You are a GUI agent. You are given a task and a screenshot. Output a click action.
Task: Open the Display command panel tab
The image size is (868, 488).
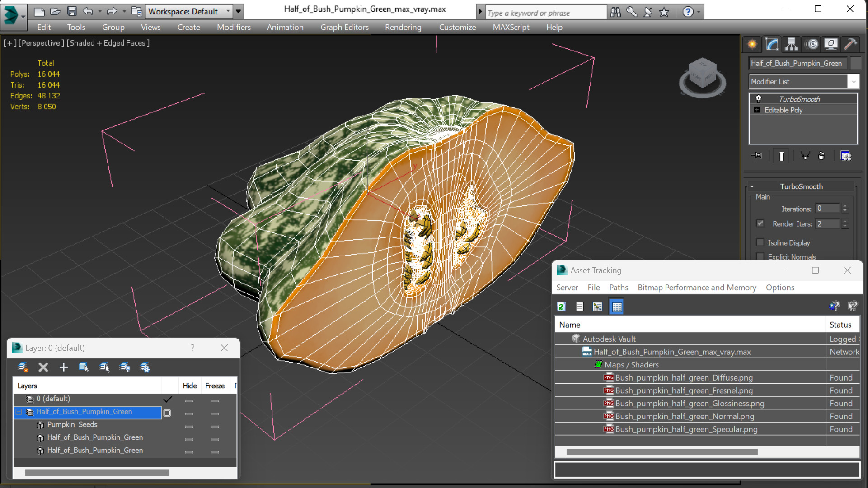[831, 44]
